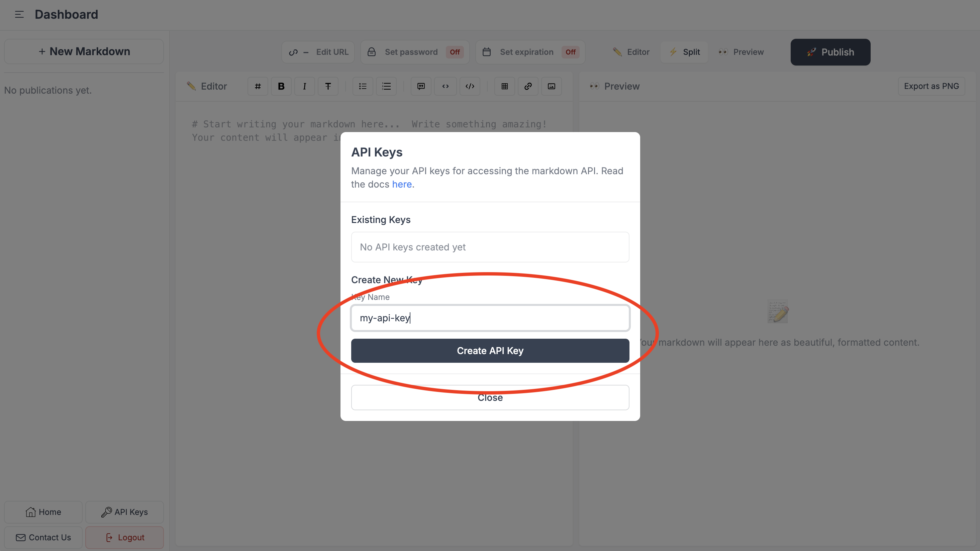Click the strikethrough toolbar icon

coord(328,86)
